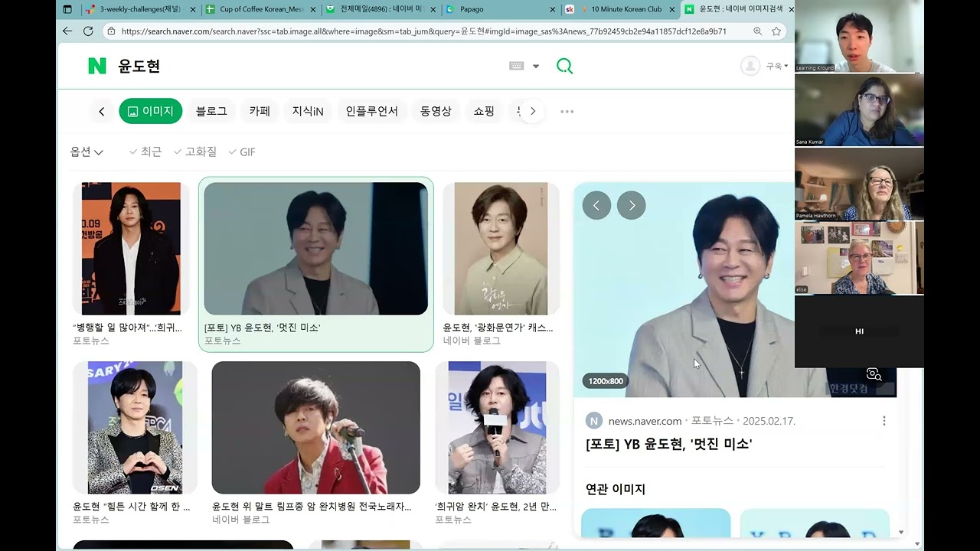
Task: Switch to the 3-weekly-challenges browser tab
Action: (139, 9)
